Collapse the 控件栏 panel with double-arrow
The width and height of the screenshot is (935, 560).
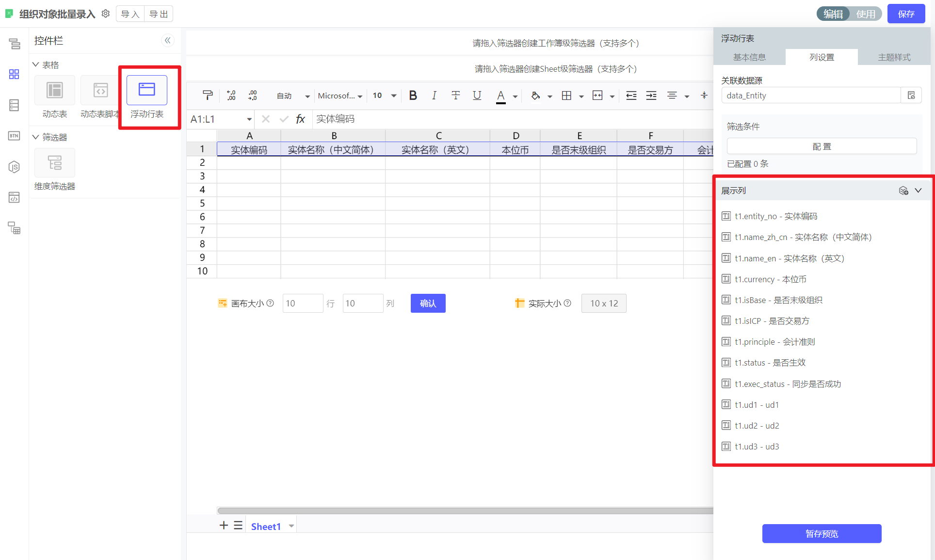coord(167,40)
